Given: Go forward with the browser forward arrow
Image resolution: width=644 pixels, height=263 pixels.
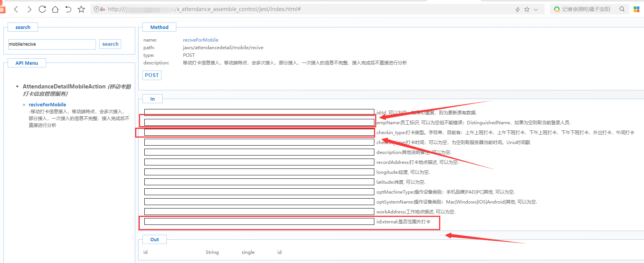Looking at the screenshot, I should pos(29,9).
